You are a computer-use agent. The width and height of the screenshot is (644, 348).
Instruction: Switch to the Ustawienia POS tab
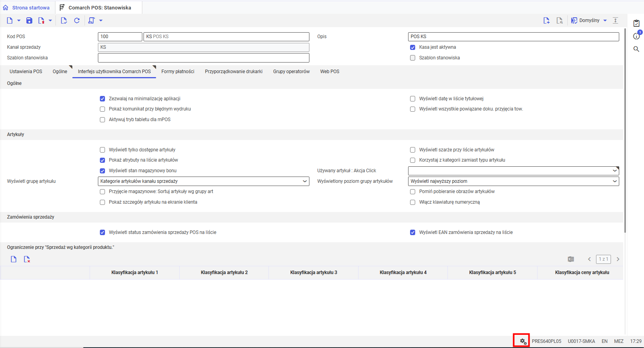click(x=26, y=72)
